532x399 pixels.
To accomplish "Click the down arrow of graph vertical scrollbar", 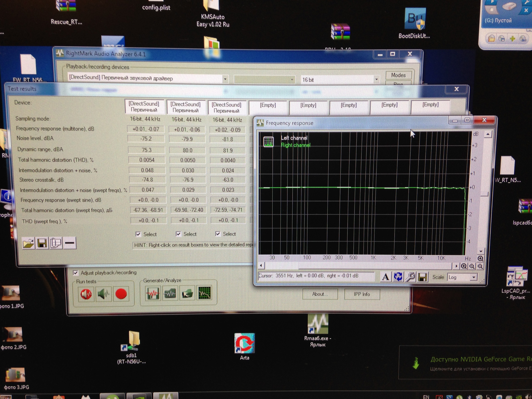I will pyautogui.click(x=481, y=251).
